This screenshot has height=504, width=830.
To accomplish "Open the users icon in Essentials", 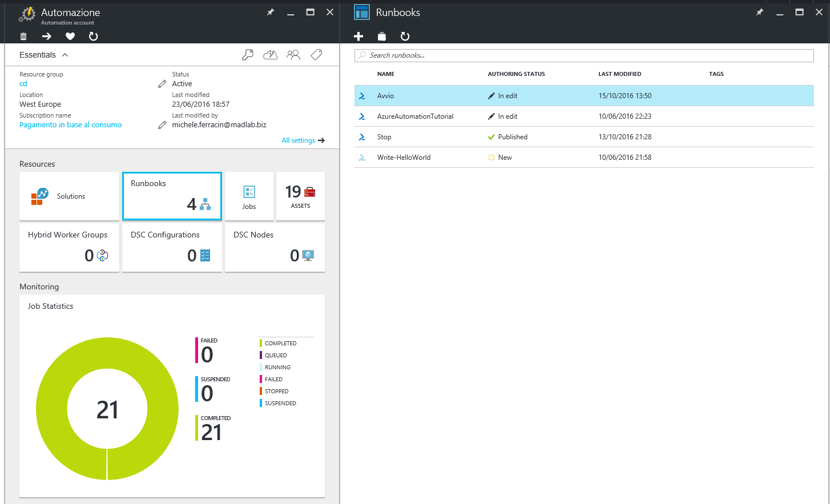I will tap(293, 55).
